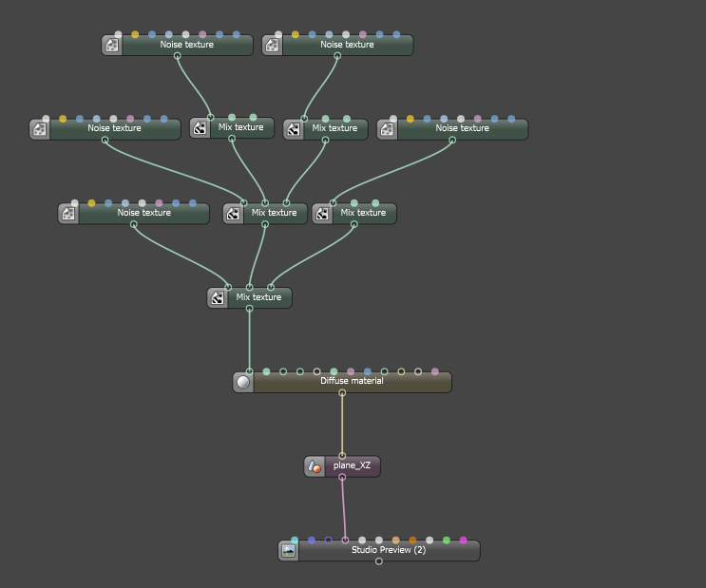The width and height of the screenshot is (706, 588).
Task: Click the plane_XZ output pin
Action: (x=342, y=477)
